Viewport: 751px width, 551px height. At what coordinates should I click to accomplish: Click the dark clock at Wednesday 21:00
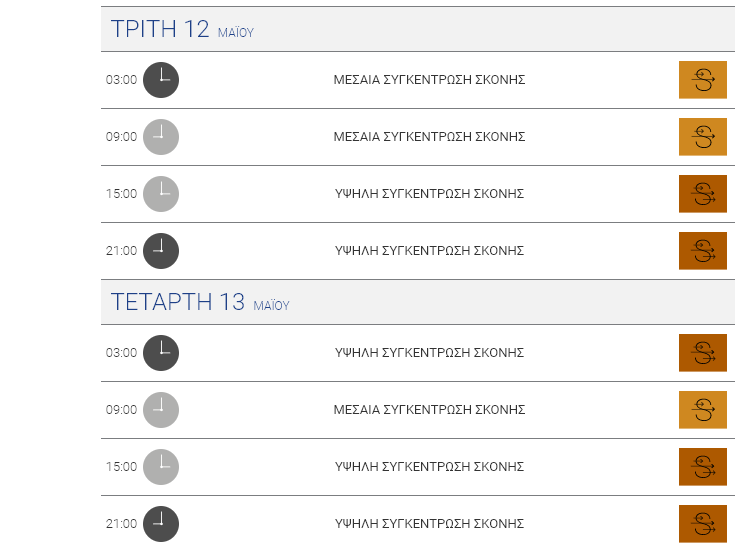(x=161, y=524)
